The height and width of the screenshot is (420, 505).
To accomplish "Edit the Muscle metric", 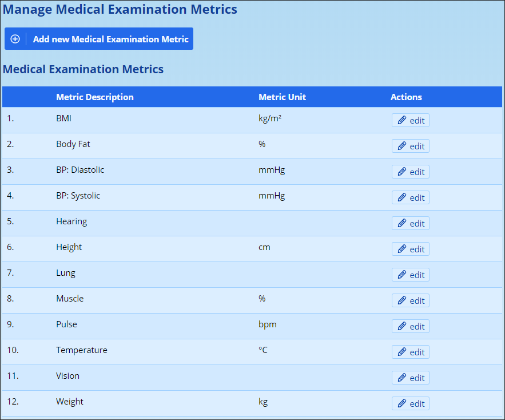I will pos(410,300).
